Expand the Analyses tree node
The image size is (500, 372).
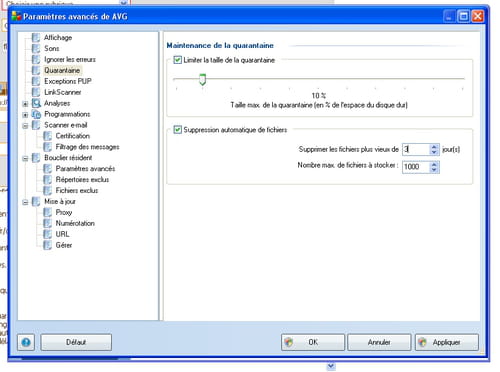click(x=25, y=104)
